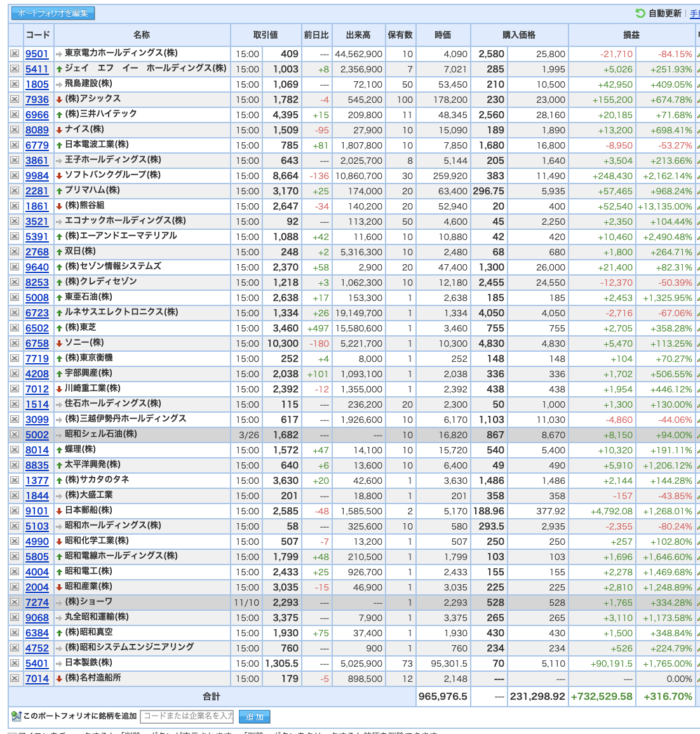Delete ソニー row via X icon

click(15, 343)
